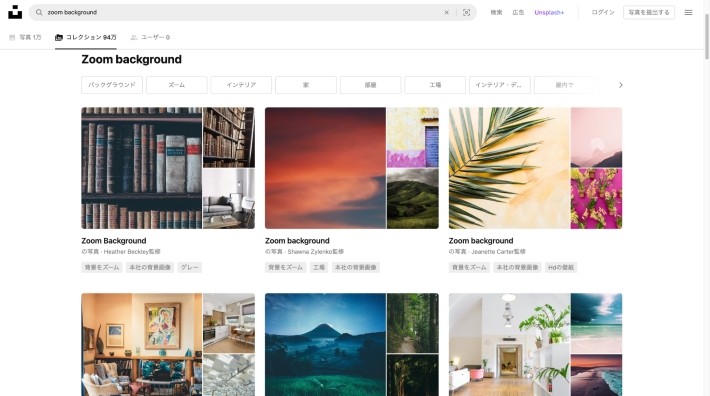The image size is (710, 396).
Task: Open the grey sofa living room thumbnail
Action: (x=229, y=199)
